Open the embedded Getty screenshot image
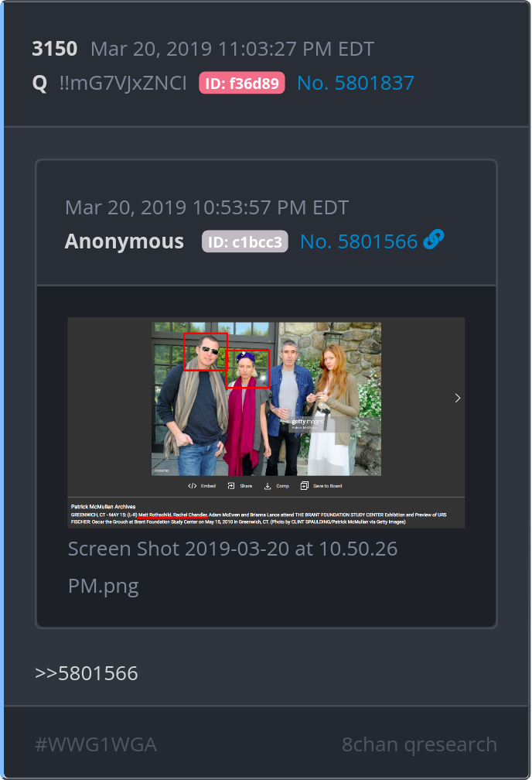This screenshot has width=532, height=780. [267, 422]
